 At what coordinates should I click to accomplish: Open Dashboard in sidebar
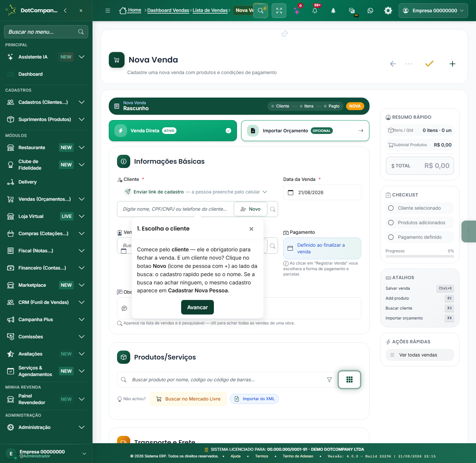pos(30,74)
